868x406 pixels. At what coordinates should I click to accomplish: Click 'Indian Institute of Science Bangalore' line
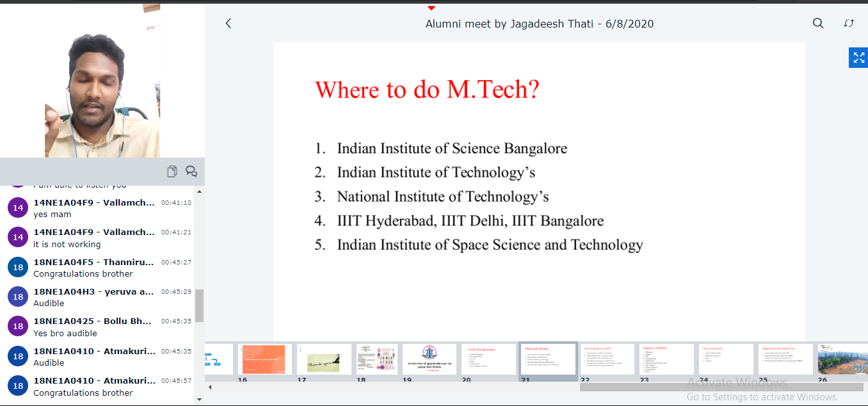pyautogui.click(x=452, y=149)
